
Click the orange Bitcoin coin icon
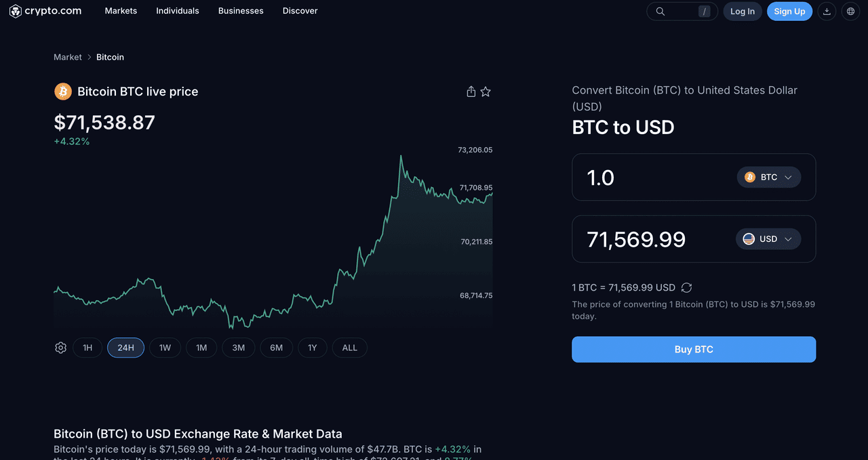coord(63,91)
